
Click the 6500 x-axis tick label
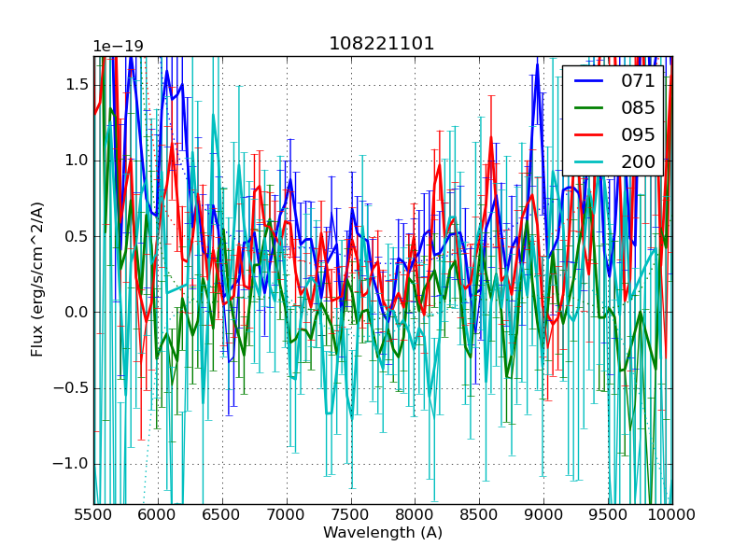(222, 515)
